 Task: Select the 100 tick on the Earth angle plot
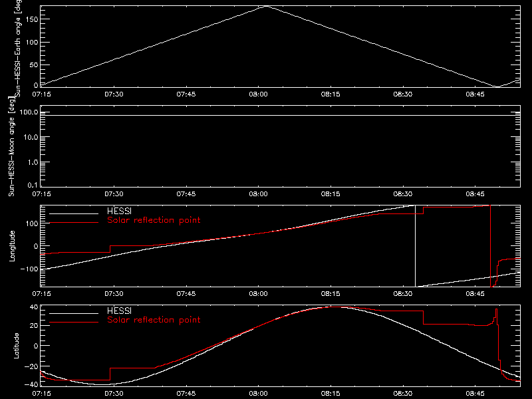tap(31, 42)
